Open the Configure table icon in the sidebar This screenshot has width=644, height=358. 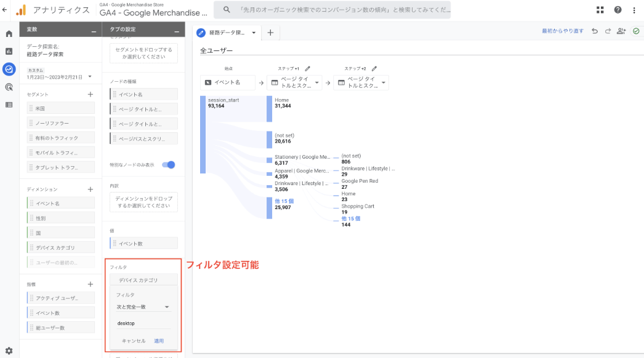[x=9, y=105]
